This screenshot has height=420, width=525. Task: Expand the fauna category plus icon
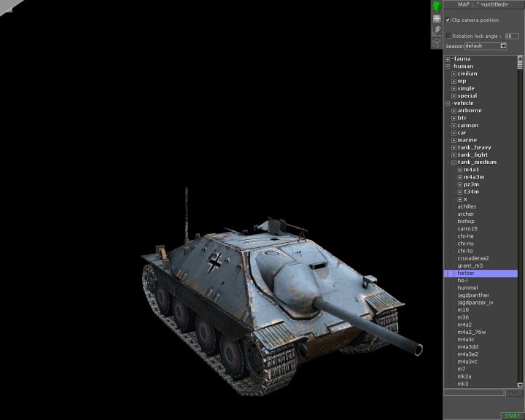[x=448, y=59]
